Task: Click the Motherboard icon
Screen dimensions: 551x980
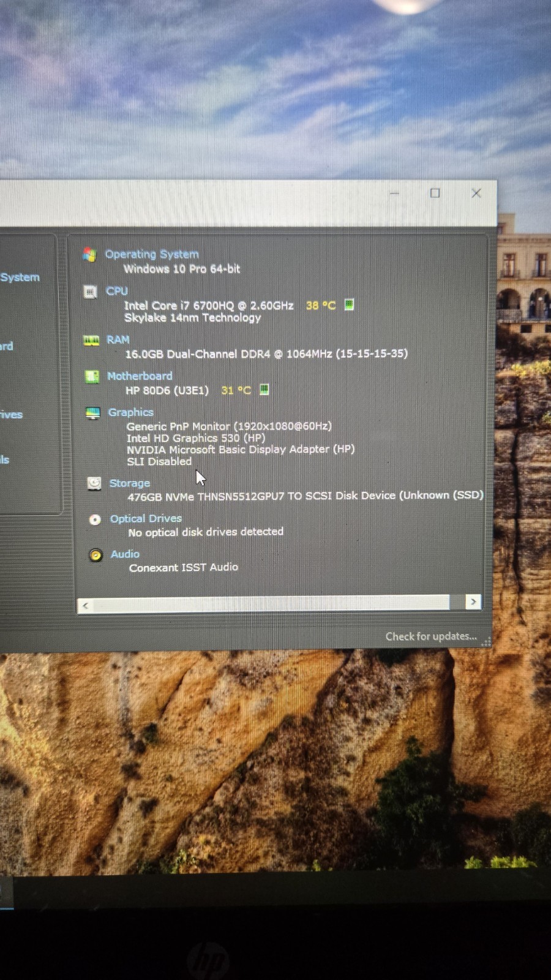Action: 92,377
